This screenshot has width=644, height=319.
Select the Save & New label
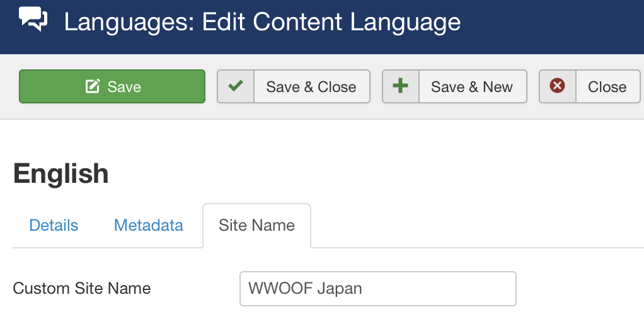point(472,87)
